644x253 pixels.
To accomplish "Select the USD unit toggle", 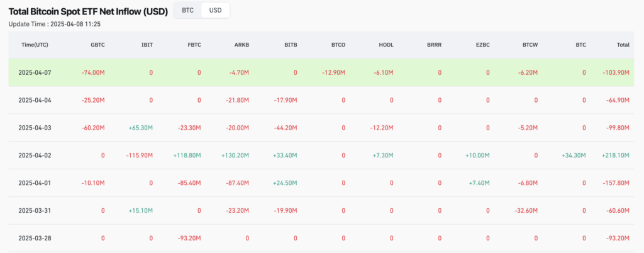I will coord(215,10).
